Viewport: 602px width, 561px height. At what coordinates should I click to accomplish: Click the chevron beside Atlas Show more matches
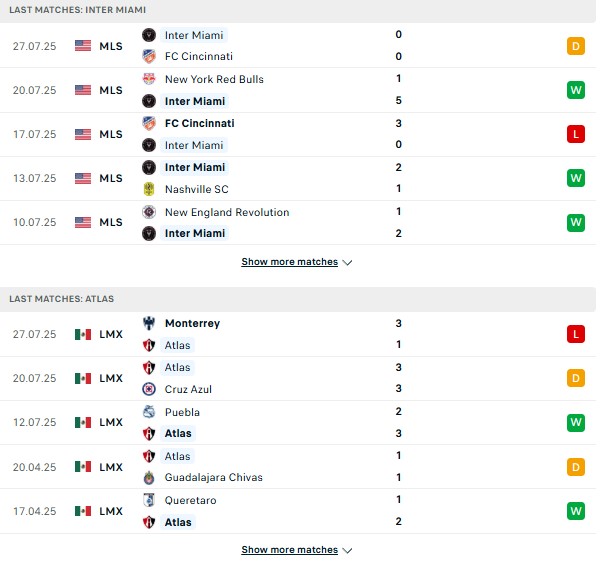click(347, 551)
